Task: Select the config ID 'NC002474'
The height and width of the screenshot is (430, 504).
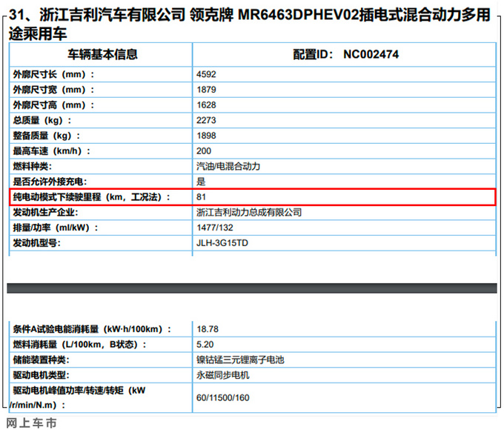Action: pos(371,54)
